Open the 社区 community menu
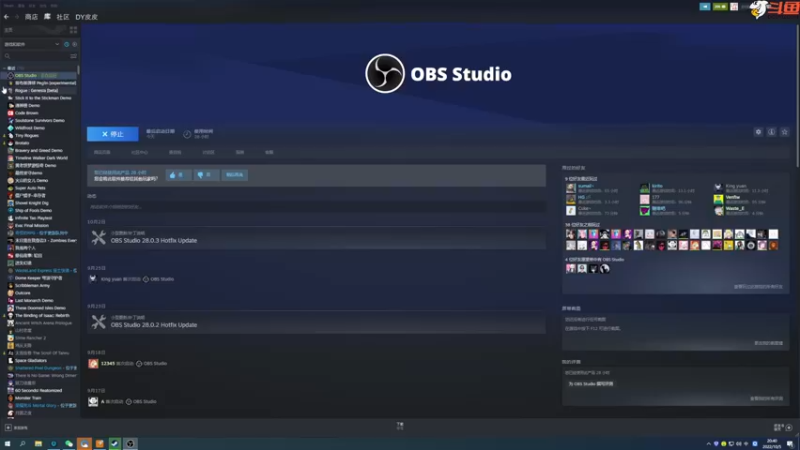Image resolution: width=800 pixels, height=450 pixels. pyautogui.click(x=63, y=17)
